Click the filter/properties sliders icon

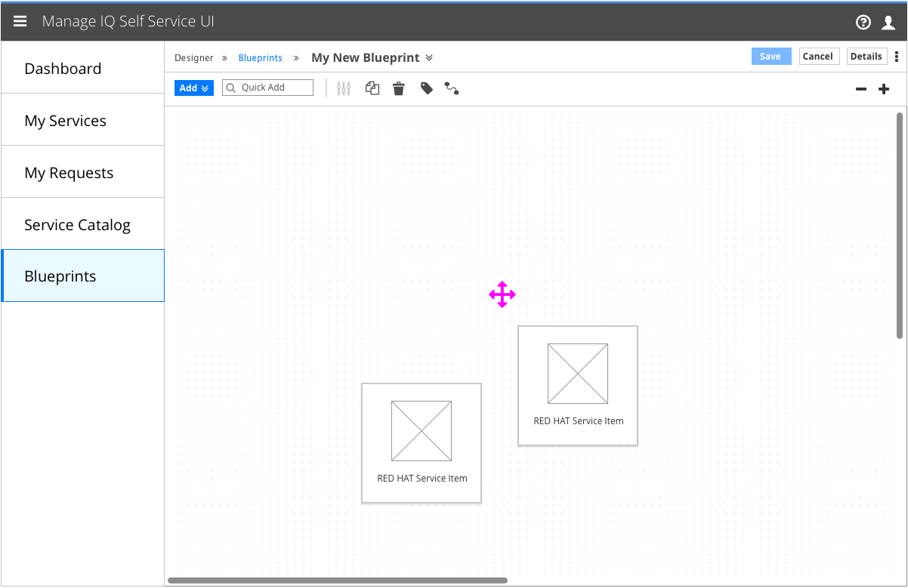[344, 88]
